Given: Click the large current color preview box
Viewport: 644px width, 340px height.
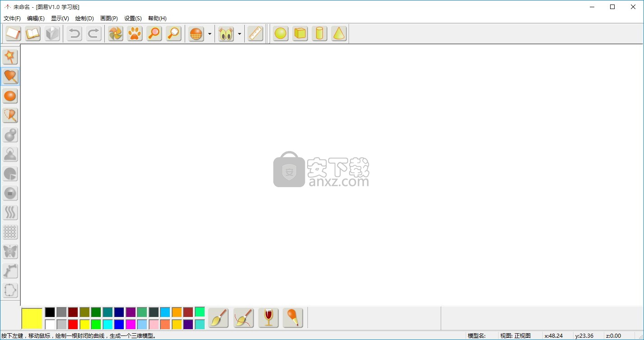Looking at the screenshot, I should [32, 318].
